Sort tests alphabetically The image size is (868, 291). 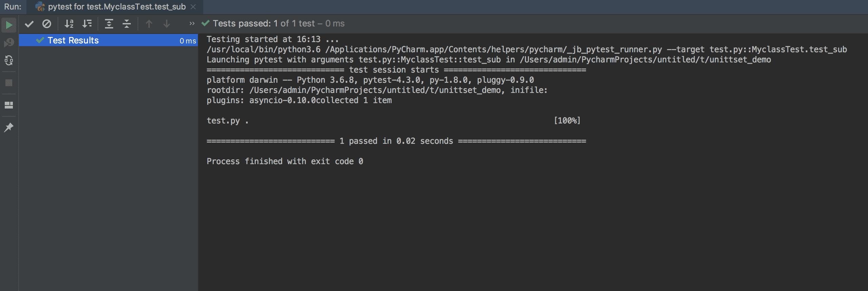click(69, 24)
